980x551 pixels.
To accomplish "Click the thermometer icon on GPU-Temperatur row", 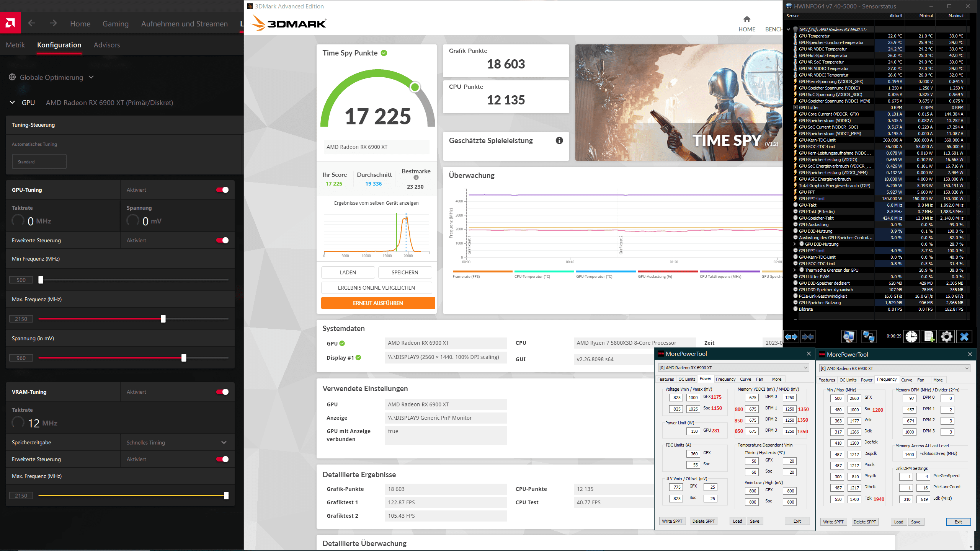I will [795, 36].
